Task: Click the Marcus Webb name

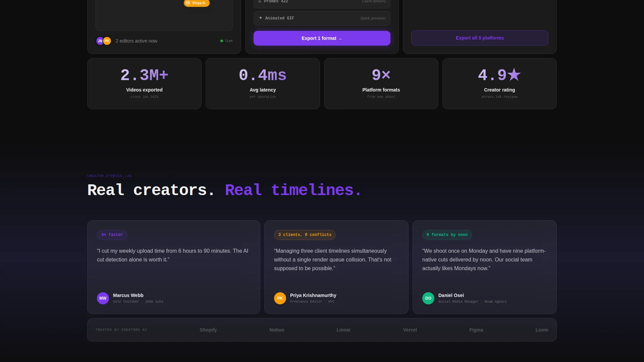Action: (128, 295)
